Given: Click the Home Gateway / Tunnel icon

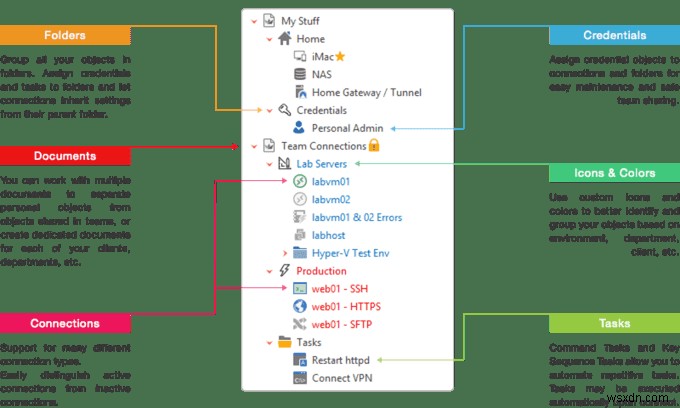Looking at the screenshot, I should pos(300,92).
